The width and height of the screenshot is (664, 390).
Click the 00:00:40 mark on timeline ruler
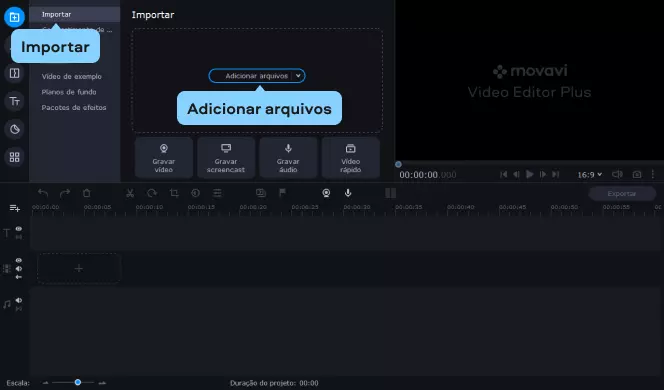(x=460, y=207)
